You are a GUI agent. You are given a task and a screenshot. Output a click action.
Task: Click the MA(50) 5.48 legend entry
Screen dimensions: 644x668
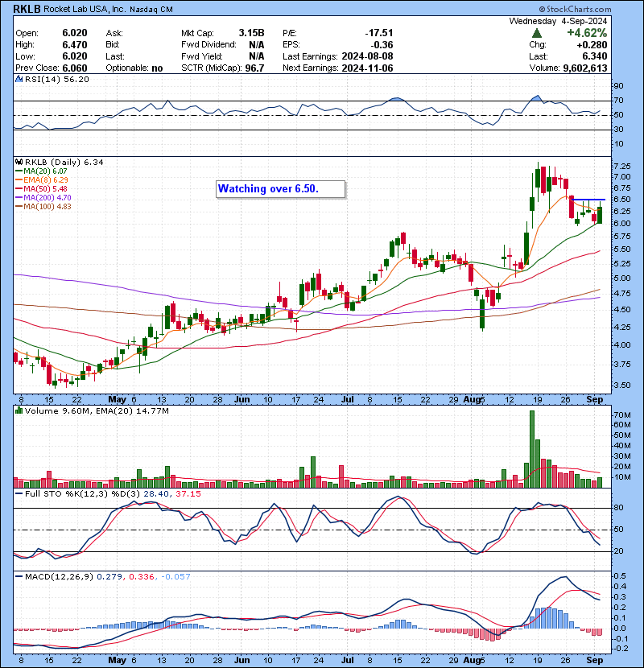tap(41, 188)
